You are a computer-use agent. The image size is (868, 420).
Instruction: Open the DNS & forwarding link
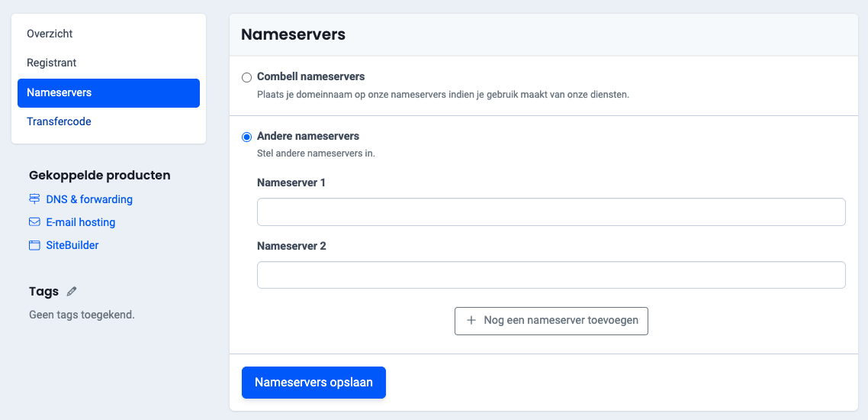point(88,199)
